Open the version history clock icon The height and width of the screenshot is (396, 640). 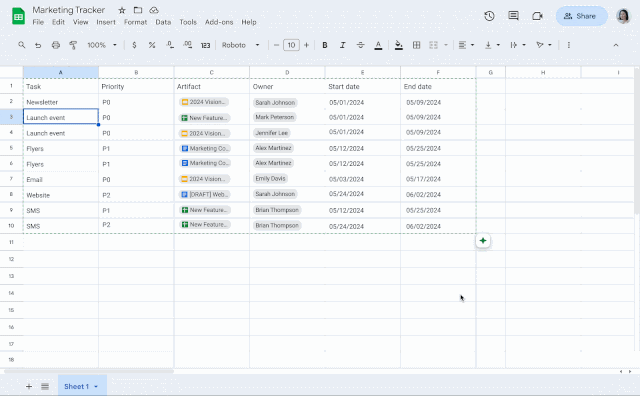coord(489,16)
